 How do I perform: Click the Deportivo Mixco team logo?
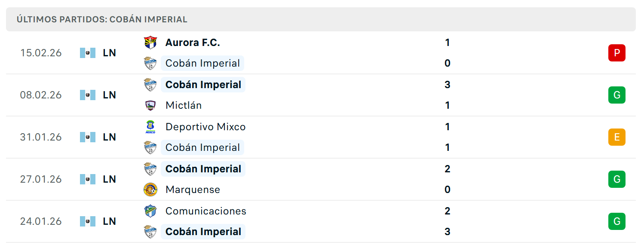[150, 127]
